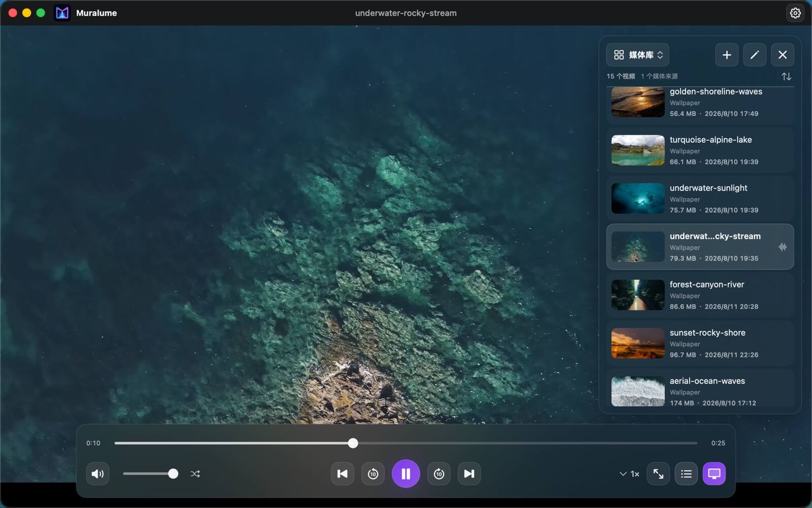Close the media library panel
The image size is (812, 508).
coord(783,55)
